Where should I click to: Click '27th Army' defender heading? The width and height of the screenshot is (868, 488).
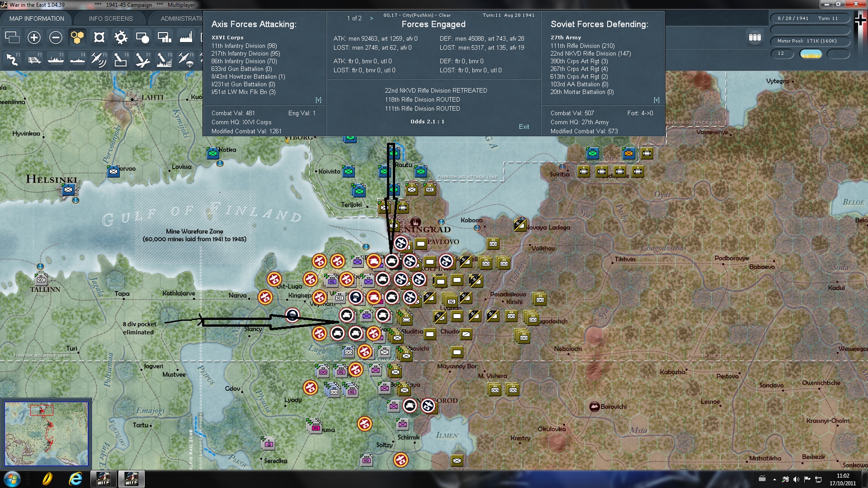point(566,38)
